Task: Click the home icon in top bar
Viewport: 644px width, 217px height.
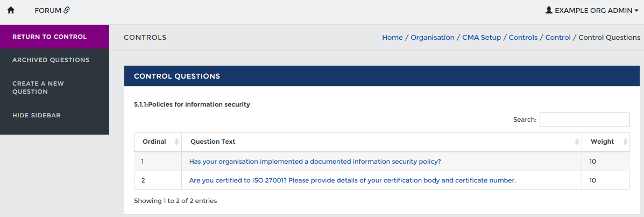Action: (11, 10)
